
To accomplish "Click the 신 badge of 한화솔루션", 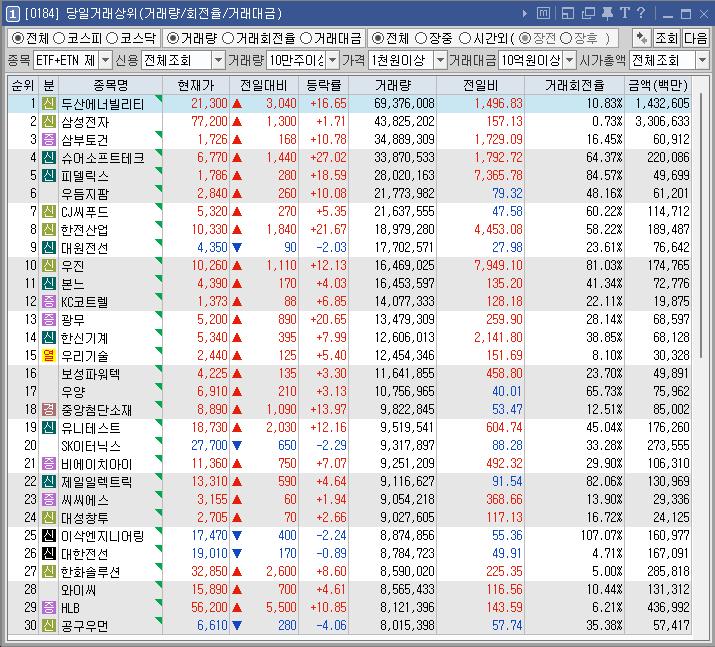I will pyautogui.click(x=49, y=571).
